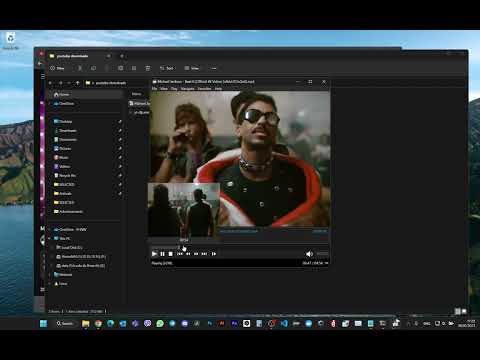Add a new tab in File Explorer

click(122, 56)
